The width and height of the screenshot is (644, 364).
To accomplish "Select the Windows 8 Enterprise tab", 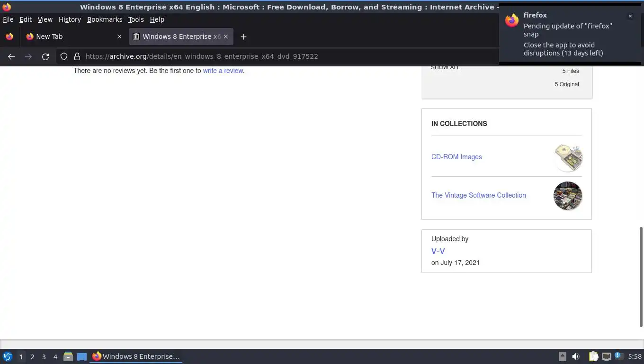I will pos(180,36).
